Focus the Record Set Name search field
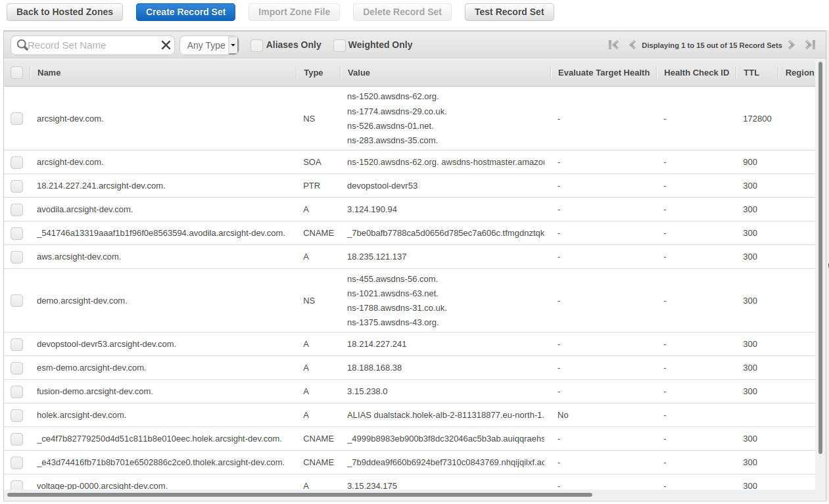The height and width of the screenshot is (504, 829). [x=92, y=45]
